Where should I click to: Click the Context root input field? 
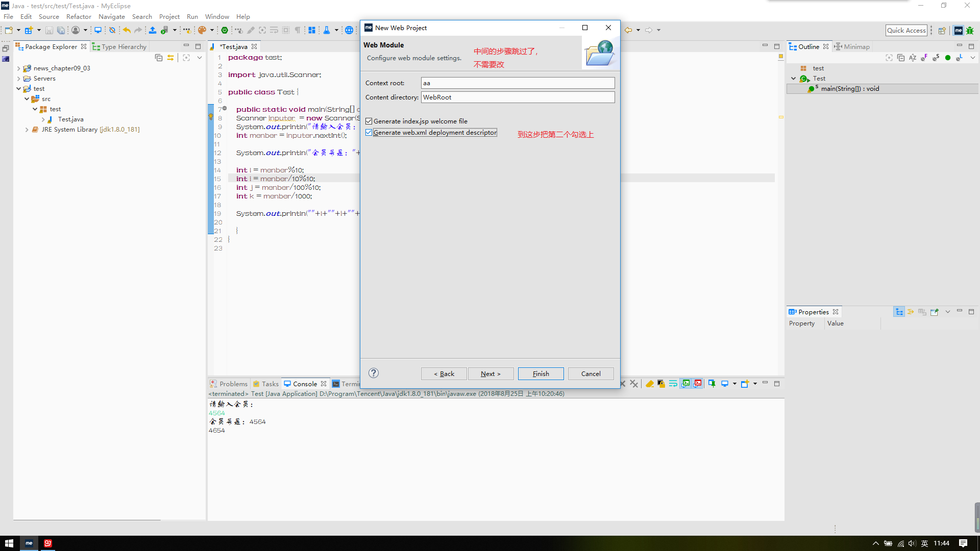(518, 83)
